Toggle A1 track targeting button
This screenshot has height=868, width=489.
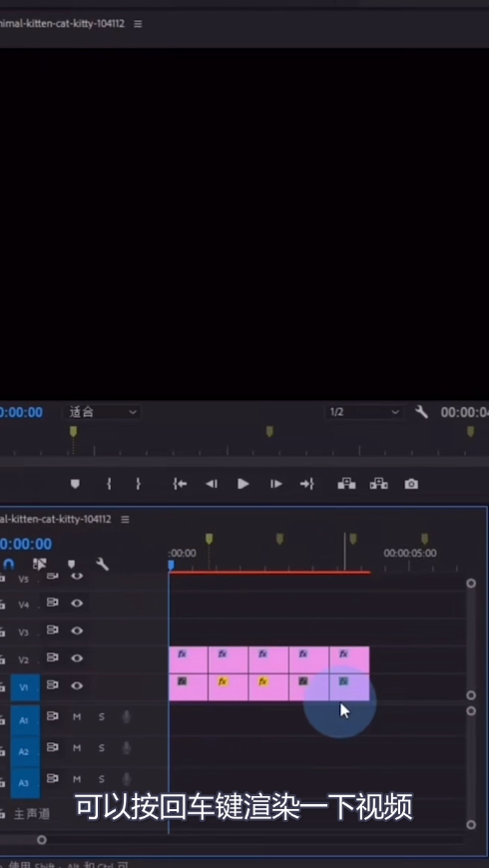tap(25, 720)
